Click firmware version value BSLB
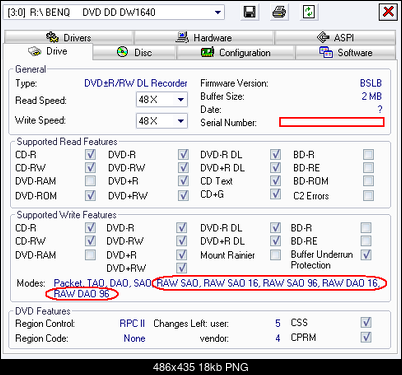This screenshot has height=375, width=402. pos(371,83)
